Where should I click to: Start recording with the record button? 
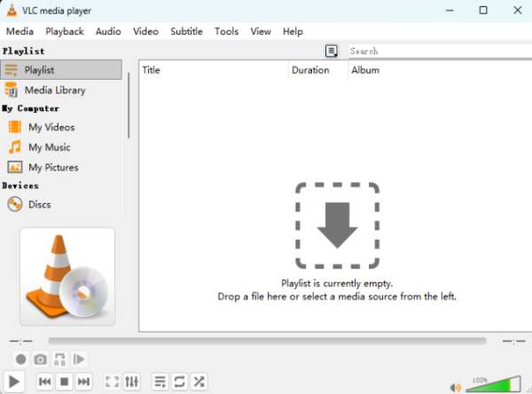[x=20, y=359]
